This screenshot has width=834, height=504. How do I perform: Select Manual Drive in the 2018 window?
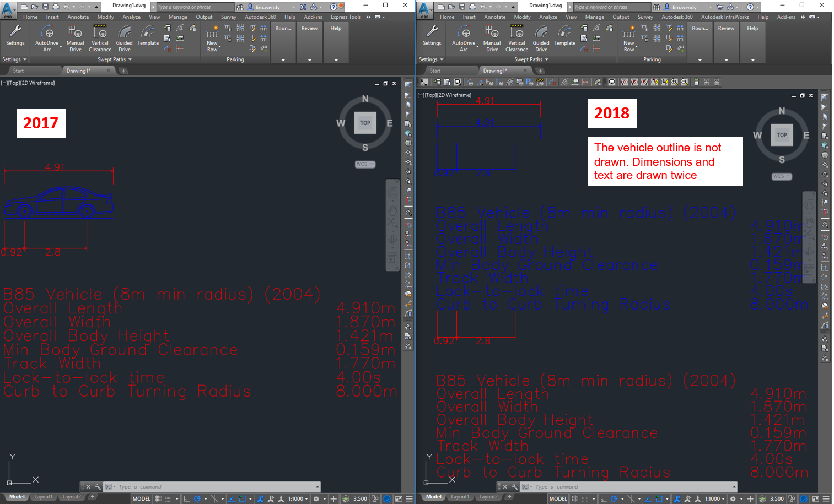click(x=492, y=39)
